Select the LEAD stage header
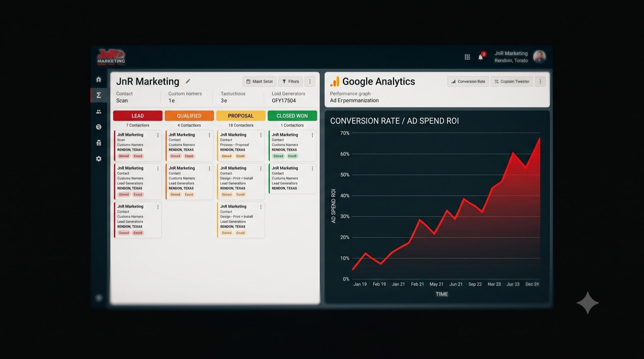This screenshot has width=644, height=359. (x=138, y=116)
